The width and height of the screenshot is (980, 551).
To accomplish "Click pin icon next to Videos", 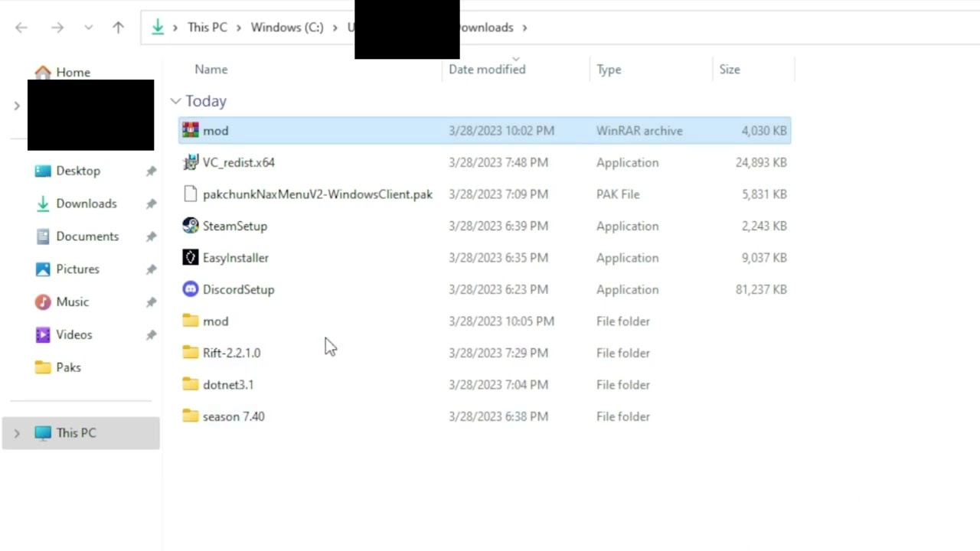I will (x=151, y=336).
